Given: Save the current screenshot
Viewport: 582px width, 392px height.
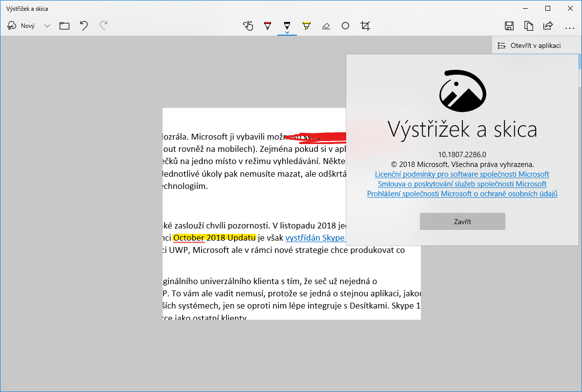Looking at the screenshot, I should (509, 25).
